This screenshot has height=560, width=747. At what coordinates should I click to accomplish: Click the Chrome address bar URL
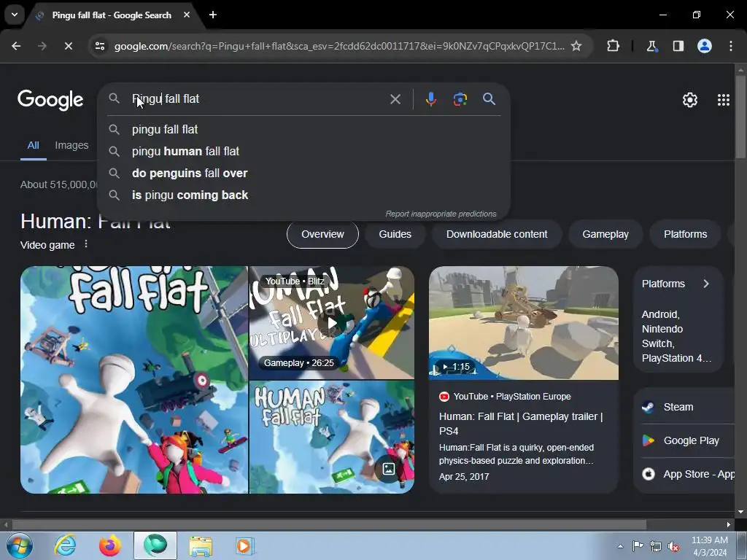pos(339,46)
